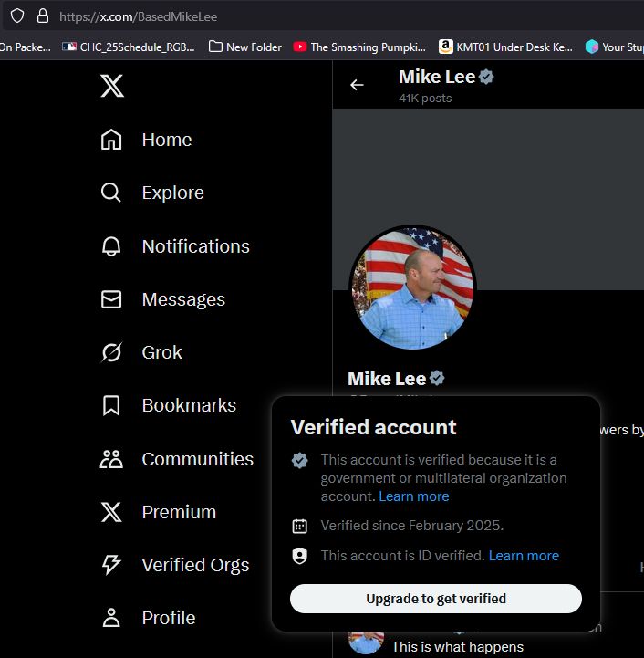This screenshot has width=644, height=658.
Task: Click the back arrow beside Mike Lee
Action: pyautogui.click(x=357, y=85)
